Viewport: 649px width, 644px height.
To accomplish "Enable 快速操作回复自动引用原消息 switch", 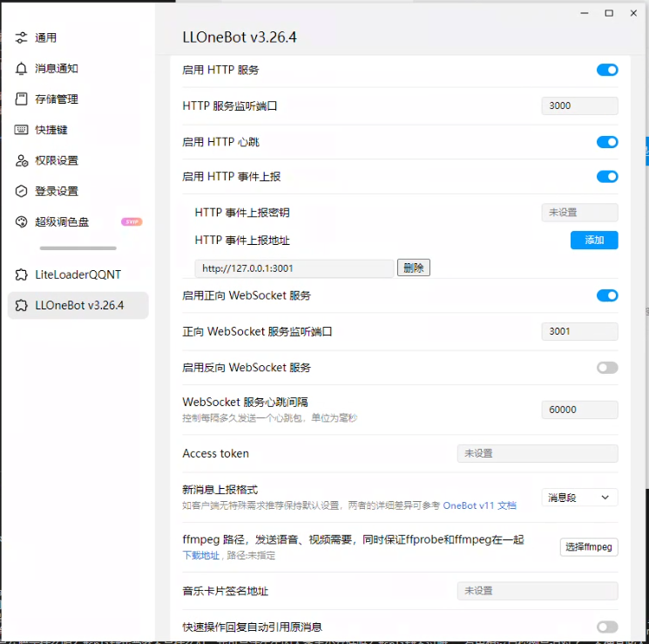I will click(607, 627).
